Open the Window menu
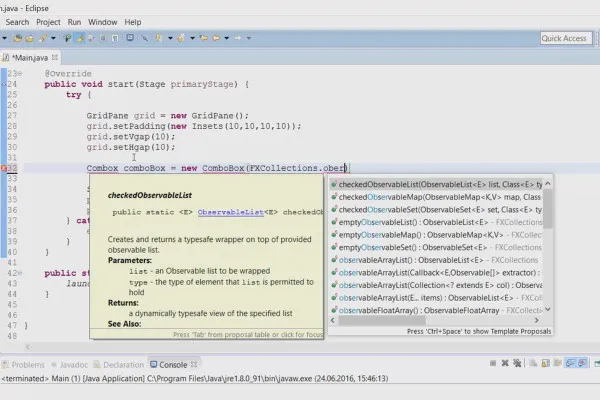The width and height of the screenshot is (600, 400). click(103, 22)
